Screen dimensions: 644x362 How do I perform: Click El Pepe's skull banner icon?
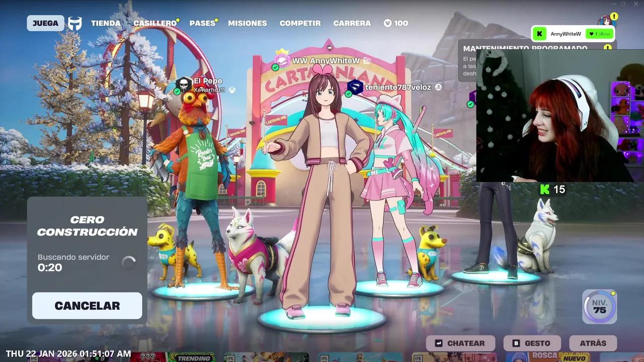[x=184, y=85]
